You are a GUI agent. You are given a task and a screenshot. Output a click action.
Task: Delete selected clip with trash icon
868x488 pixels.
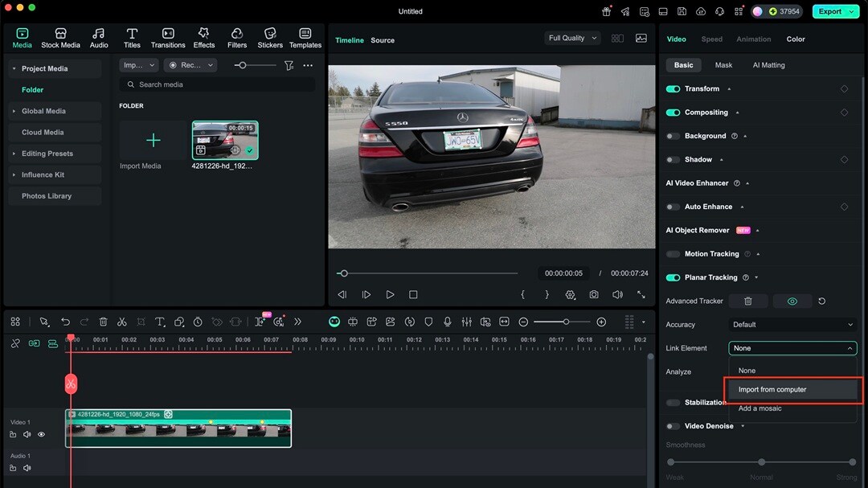point(103,322)
